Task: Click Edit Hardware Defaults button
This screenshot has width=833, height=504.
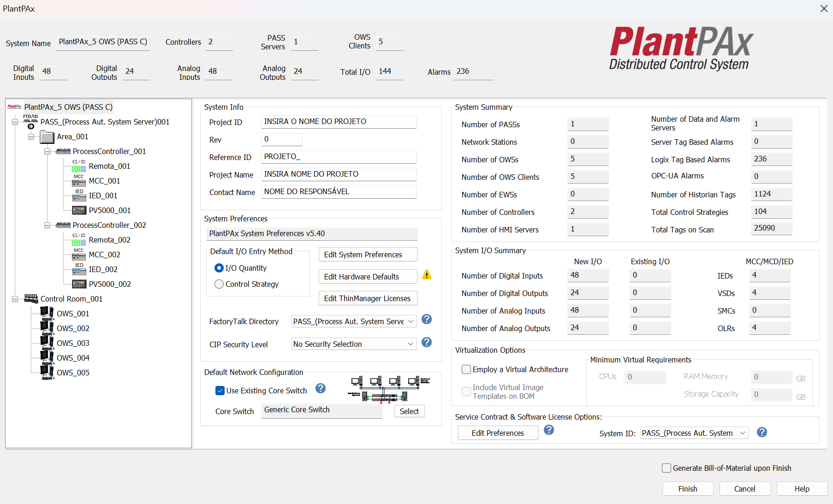Action: tap(368, 277)
